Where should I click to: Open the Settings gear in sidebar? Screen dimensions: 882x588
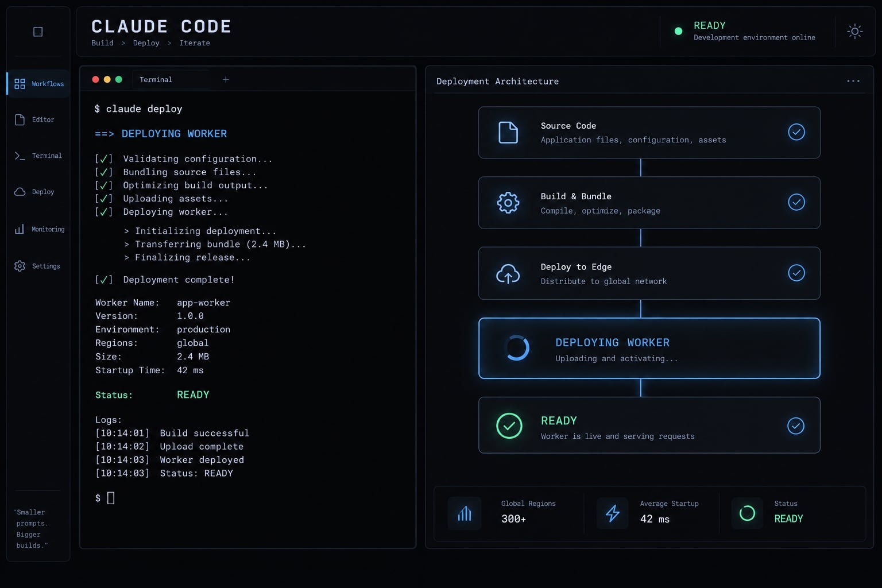20,266
